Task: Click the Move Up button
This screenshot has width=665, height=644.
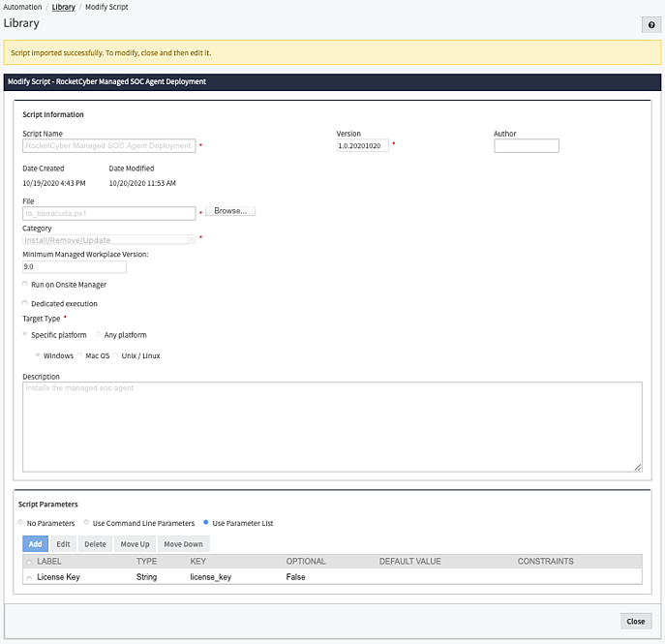Action: click(x=135, y=544)
